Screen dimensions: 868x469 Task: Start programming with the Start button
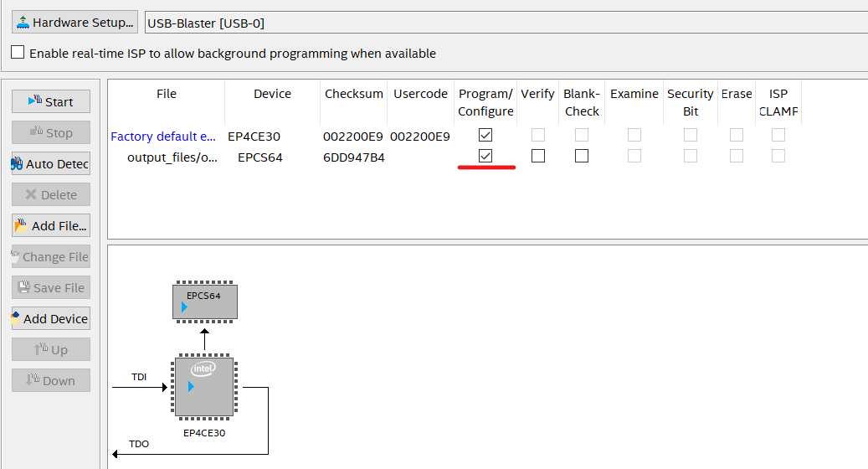pyautogui.click(x=50, y=101)
